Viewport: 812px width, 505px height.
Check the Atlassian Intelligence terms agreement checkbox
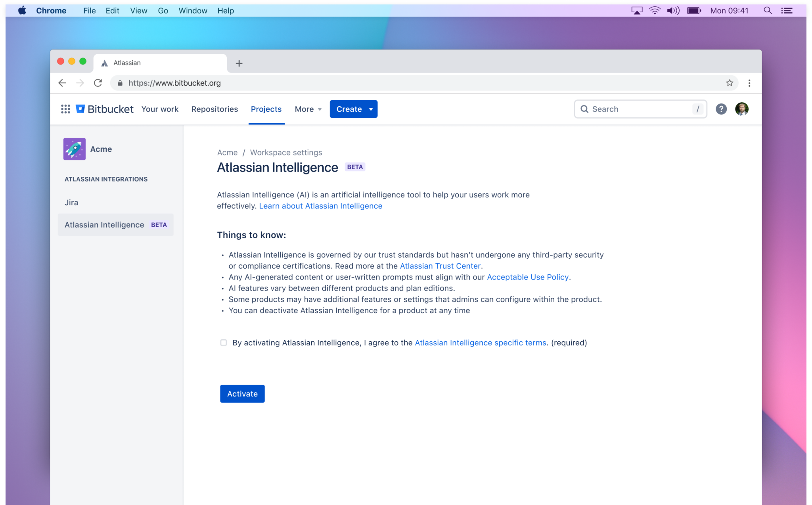click(224, 342)
